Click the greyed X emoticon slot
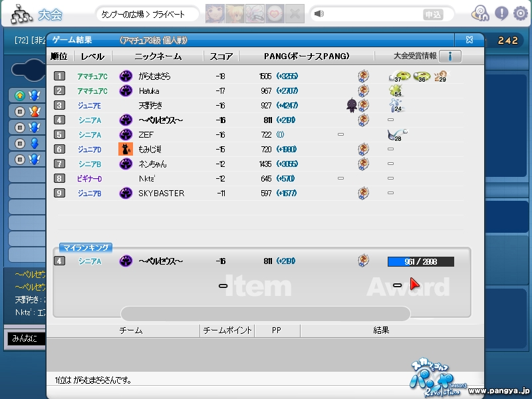532x399 pixels. coord(295,14)
